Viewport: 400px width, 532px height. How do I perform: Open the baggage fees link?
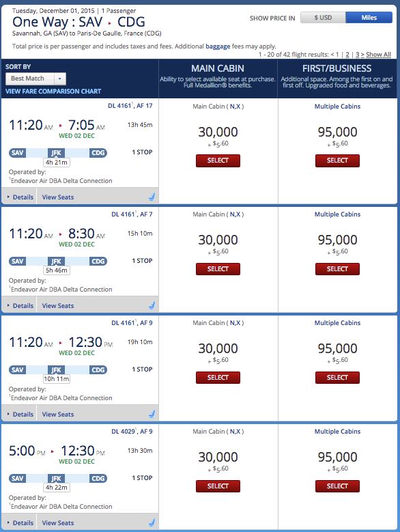pos(218,46)
